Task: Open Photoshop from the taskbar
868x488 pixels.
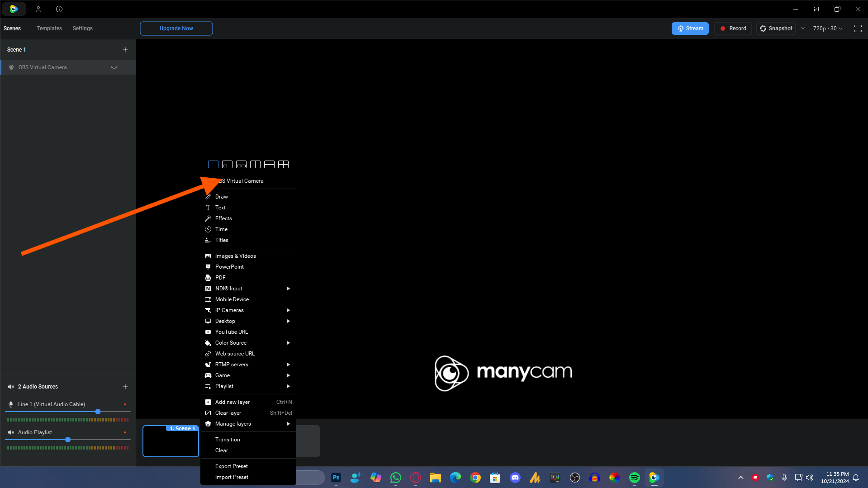Action: (336, 478)
